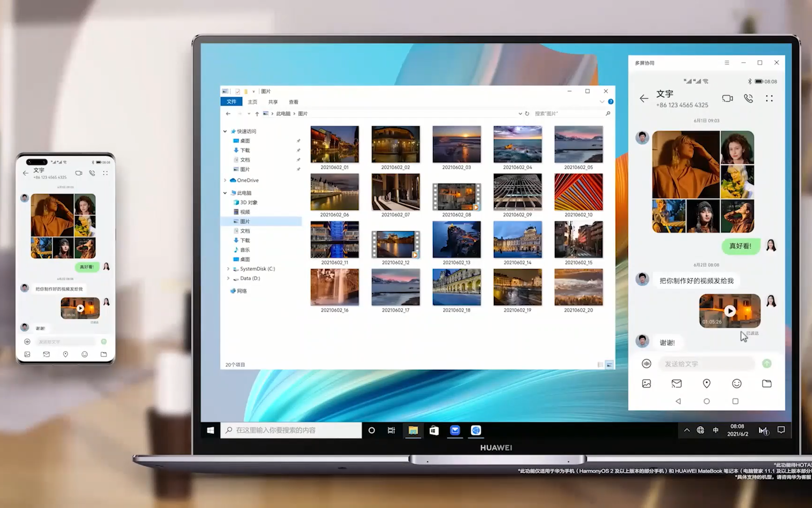This screenshot has height=508, width=812.
Task: Open the location sharing icon
Action: click(707, 383)
